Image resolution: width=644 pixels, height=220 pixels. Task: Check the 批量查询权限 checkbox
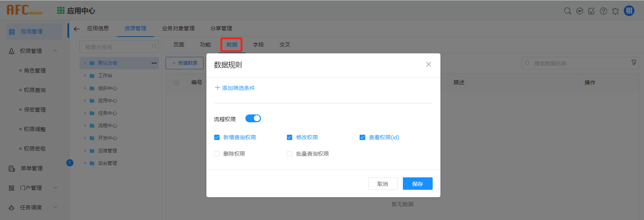tap(290, 154)
